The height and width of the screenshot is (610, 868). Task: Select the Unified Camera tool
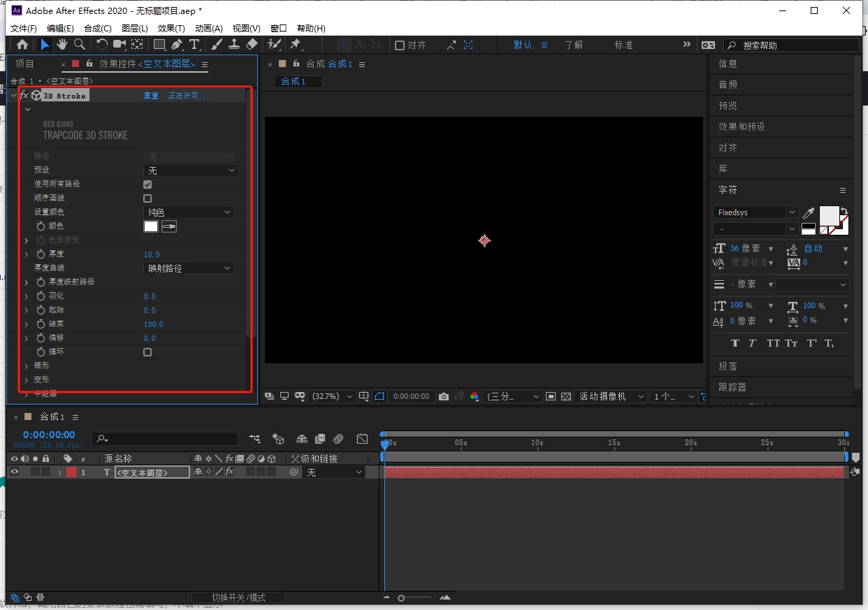[x=120, y=45]
